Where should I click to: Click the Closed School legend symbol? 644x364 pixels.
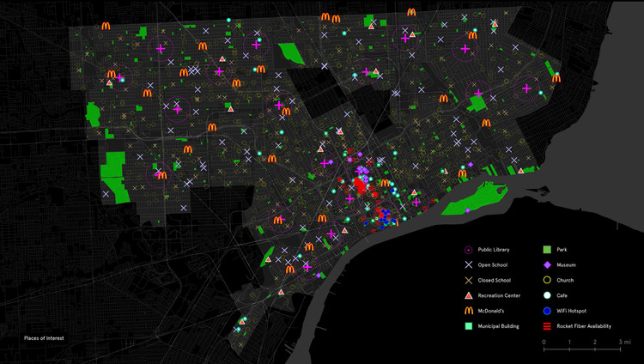pyautogui.click(x=468, y=280)
